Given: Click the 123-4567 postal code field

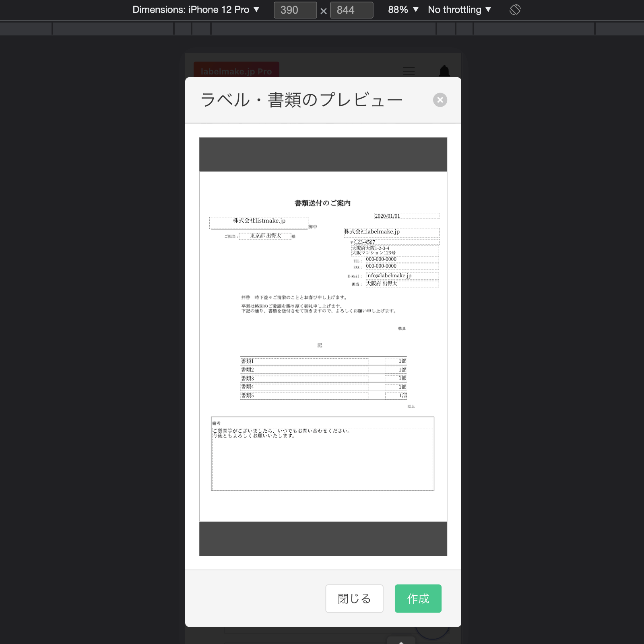Looking at the screenshot, I should (396, 242).
